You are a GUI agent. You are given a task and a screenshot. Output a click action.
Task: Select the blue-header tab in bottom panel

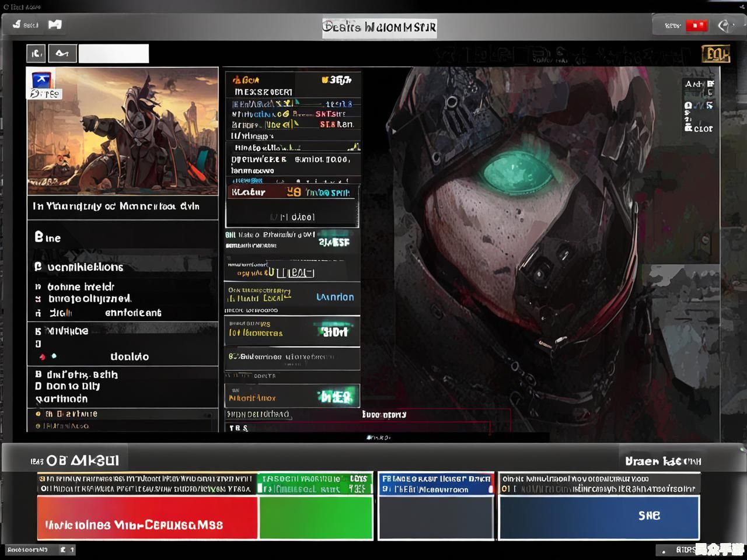436,484
